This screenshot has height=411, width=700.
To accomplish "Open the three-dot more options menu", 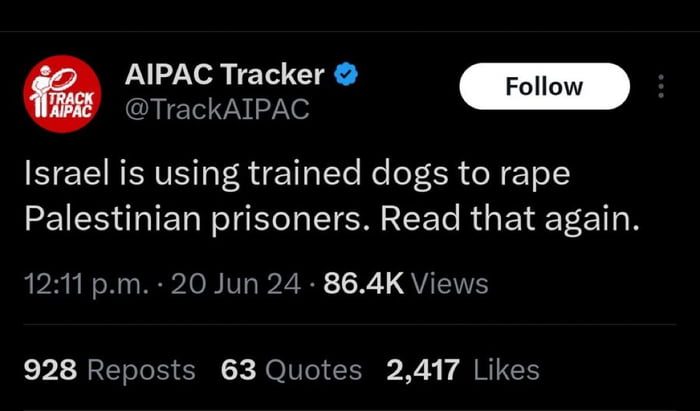I will pos(660,87).
